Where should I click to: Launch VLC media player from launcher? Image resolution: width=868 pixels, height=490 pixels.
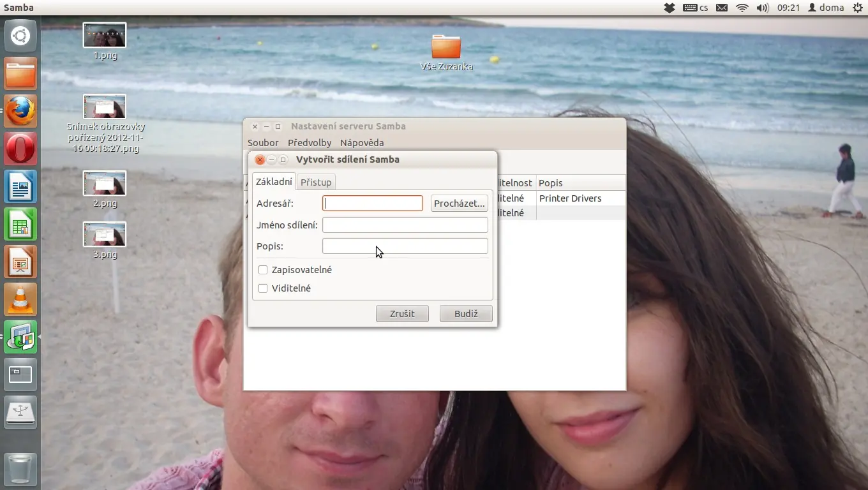pyautogui.click(x=20, y=299)
